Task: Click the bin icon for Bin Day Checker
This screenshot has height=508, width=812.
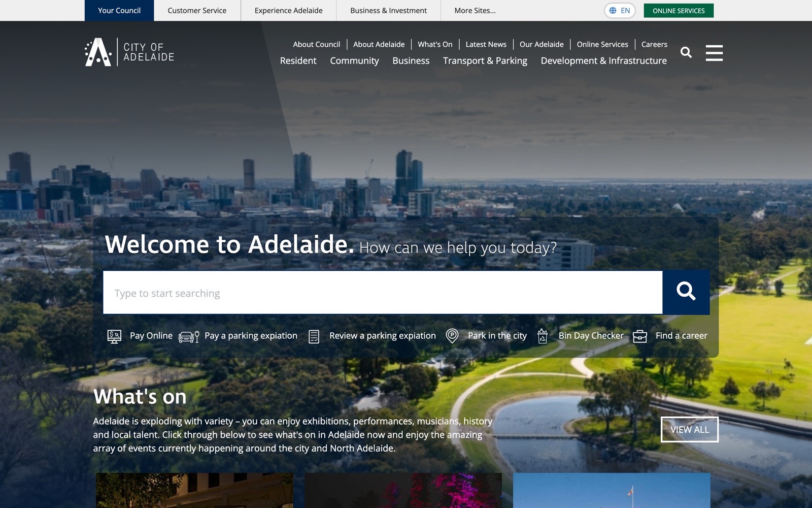Action: pos(543,336)
